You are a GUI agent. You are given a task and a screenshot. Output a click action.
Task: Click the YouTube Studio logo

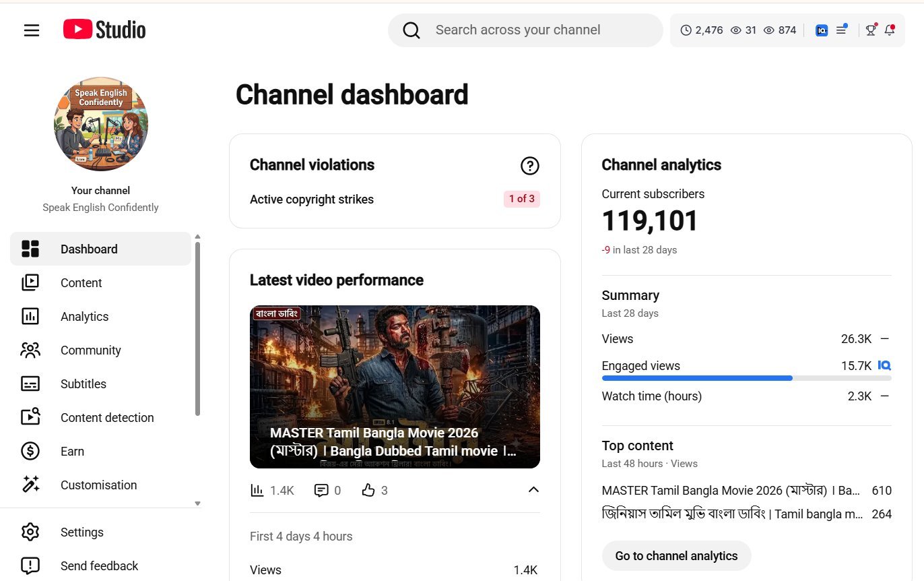tap(104, 30)
